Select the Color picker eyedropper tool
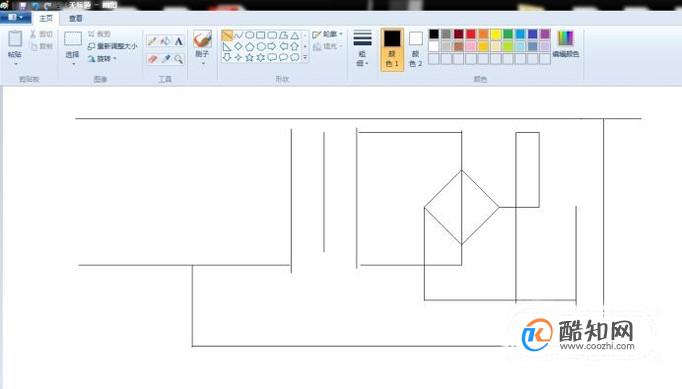 point(165,59)
